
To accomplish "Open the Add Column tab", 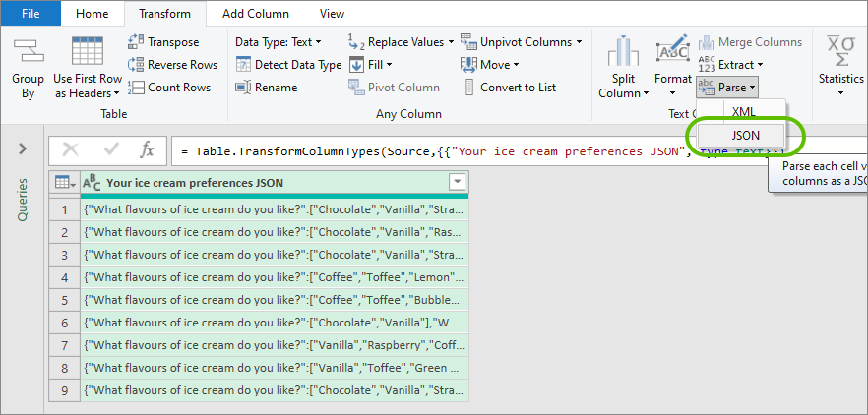I will click(256, 14).
